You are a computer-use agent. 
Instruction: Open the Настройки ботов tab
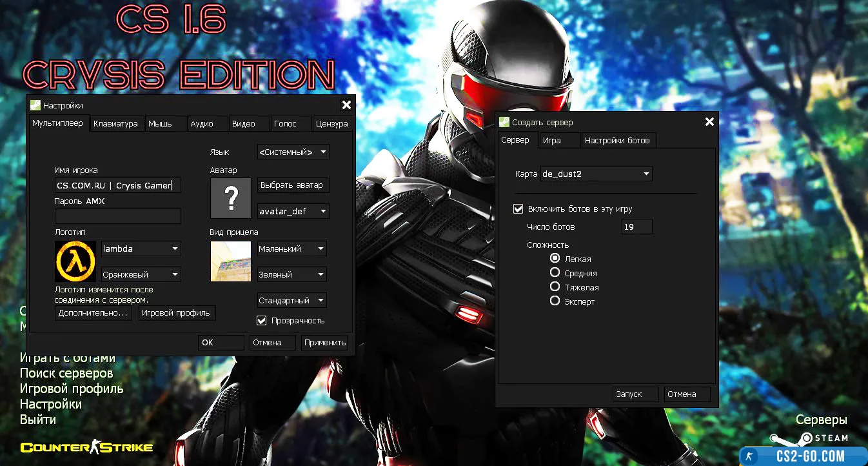pos(617,140)
